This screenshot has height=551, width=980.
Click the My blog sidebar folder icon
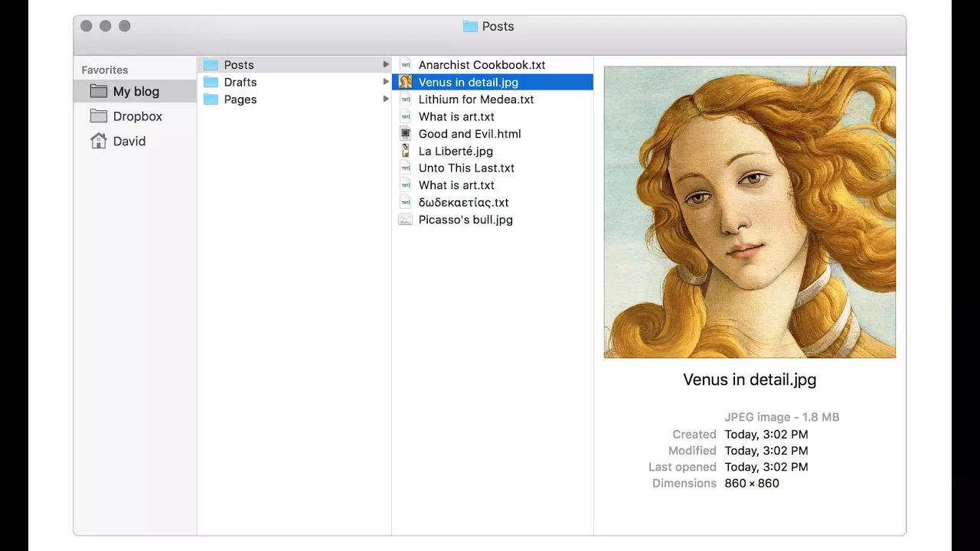[99, 91]
